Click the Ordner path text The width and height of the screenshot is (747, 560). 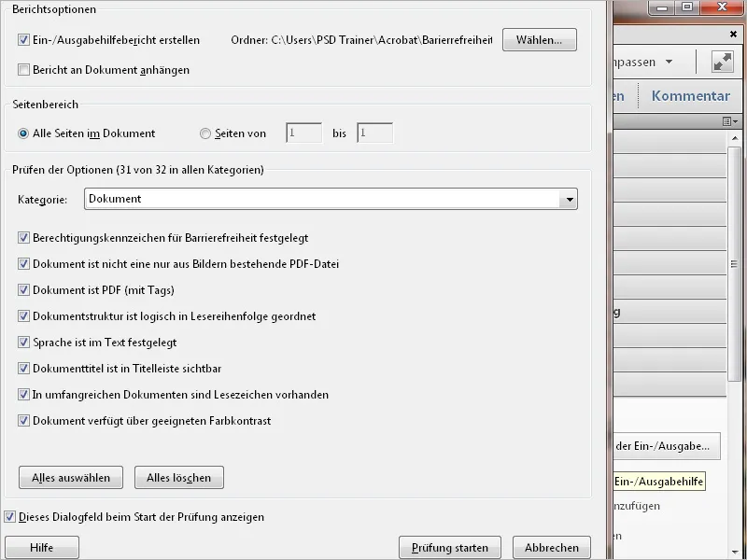(x=361, y=40)
